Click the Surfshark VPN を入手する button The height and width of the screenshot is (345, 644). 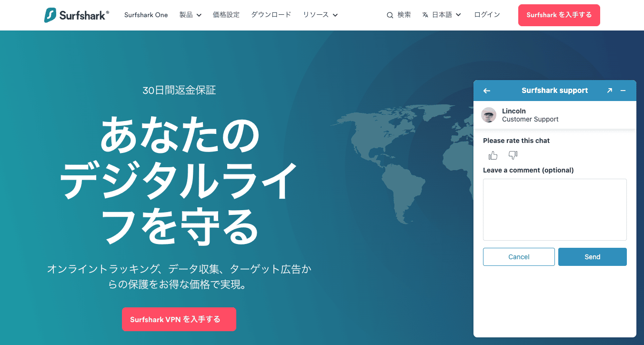[x=179, y=319]
